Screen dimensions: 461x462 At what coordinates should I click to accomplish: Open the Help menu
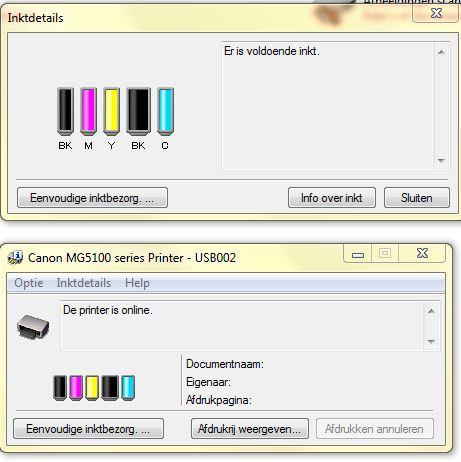(137, 283)
